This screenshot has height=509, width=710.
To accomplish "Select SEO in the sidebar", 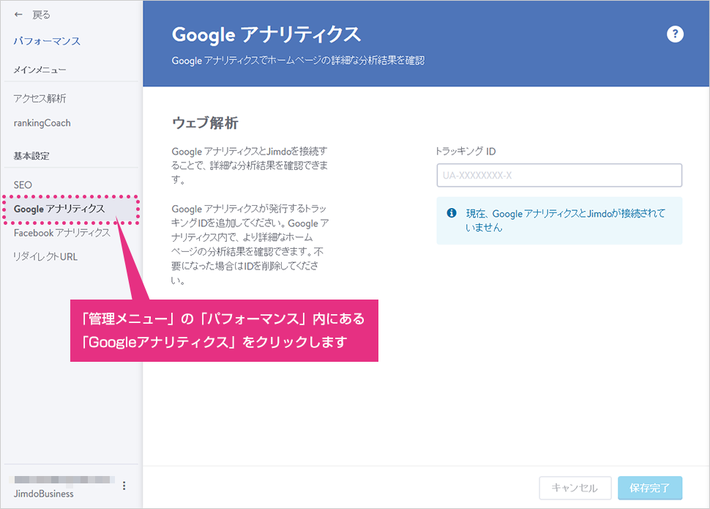I will click(23, 185).
